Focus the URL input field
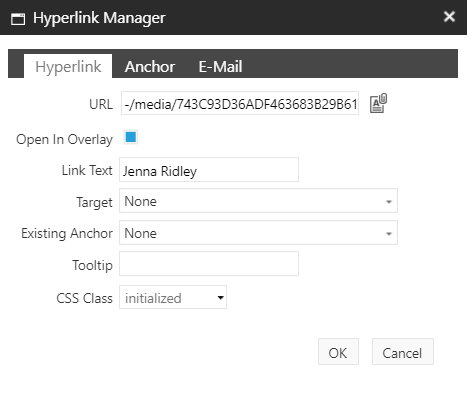The height and width of the screenshot is (394, 467). (240, 103)
